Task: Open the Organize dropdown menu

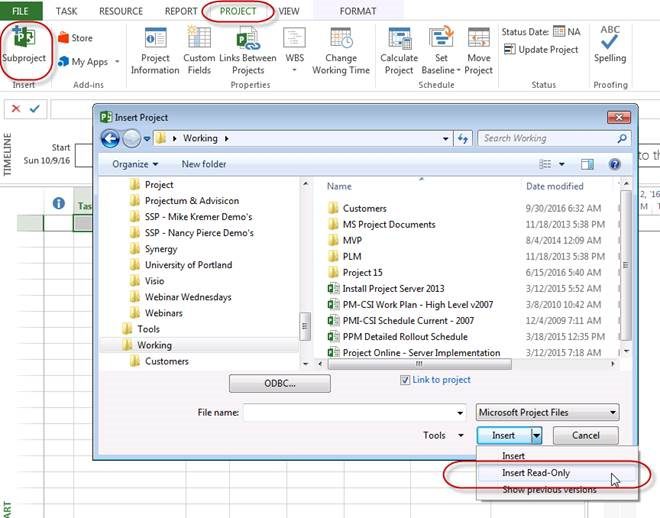Action: click(135, 164)
